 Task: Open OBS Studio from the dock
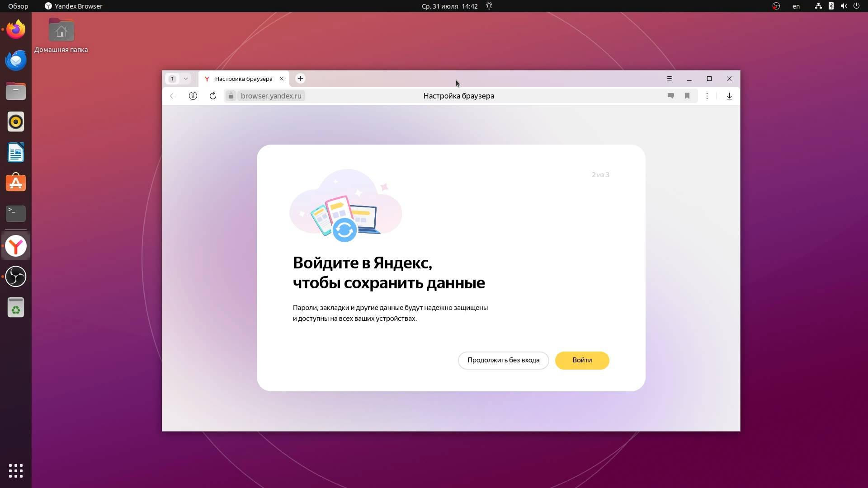pyautogui.click(x=16, y=277)
